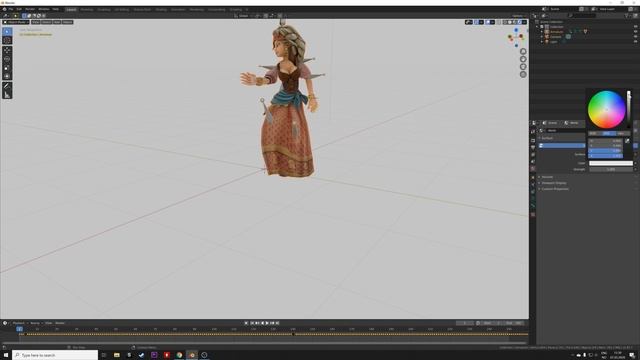Open Chrome from the Windows taskbar
This screenshot has height=360, width=640.
click(179, 355)
